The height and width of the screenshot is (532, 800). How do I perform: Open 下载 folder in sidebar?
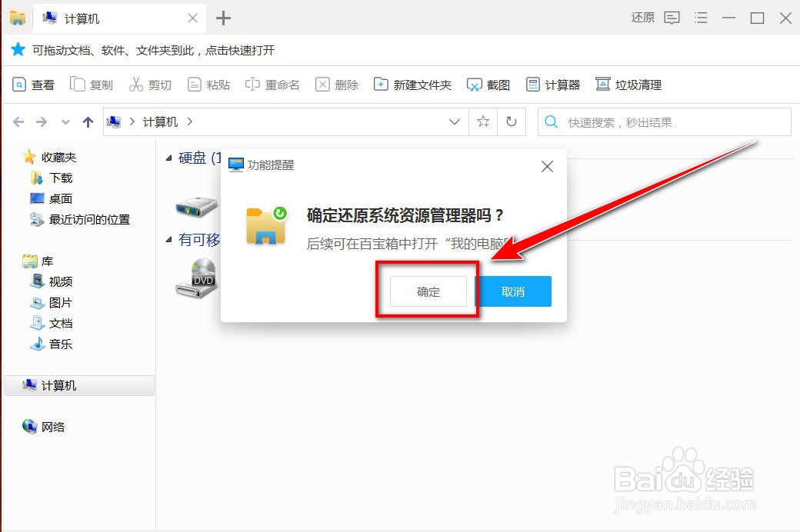click(51, 178)
